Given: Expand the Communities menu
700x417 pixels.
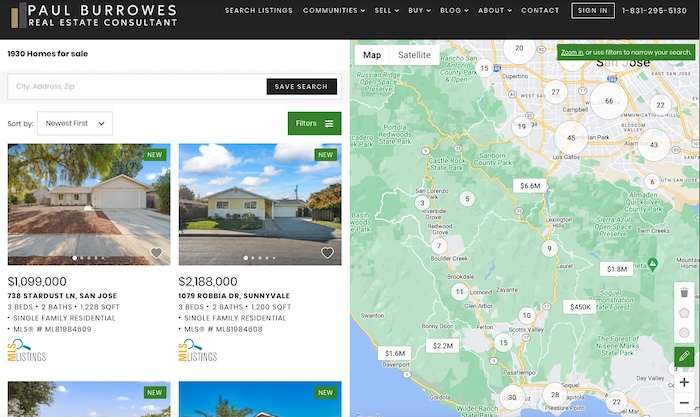Looking at the screenshot, I should pos(333,10).
